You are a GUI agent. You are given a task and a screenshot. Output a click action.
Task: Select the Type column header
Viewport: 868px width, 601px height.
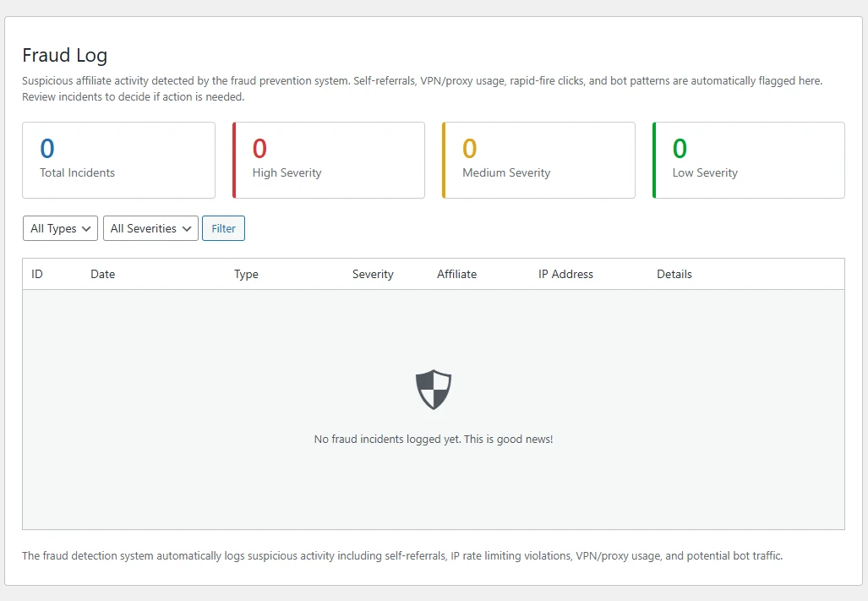(246, 274)
